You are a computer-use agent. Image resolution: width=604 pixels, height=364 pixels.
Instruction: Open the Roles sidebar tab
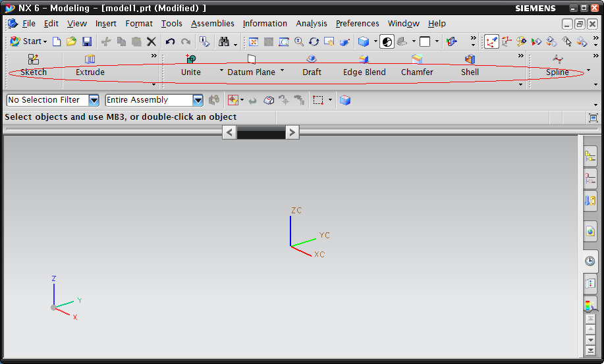[x=590, y=284]
